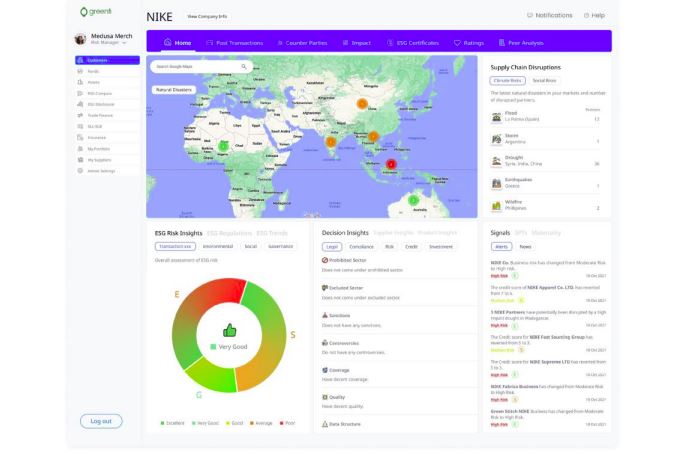
Task: Select the News chip under Signals
Action: point(525,247)
